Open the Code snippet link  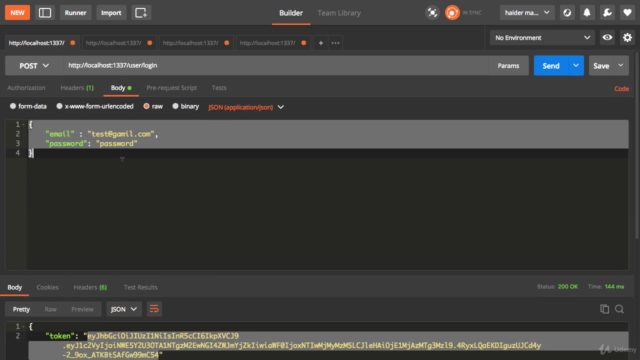coord(621,89)
